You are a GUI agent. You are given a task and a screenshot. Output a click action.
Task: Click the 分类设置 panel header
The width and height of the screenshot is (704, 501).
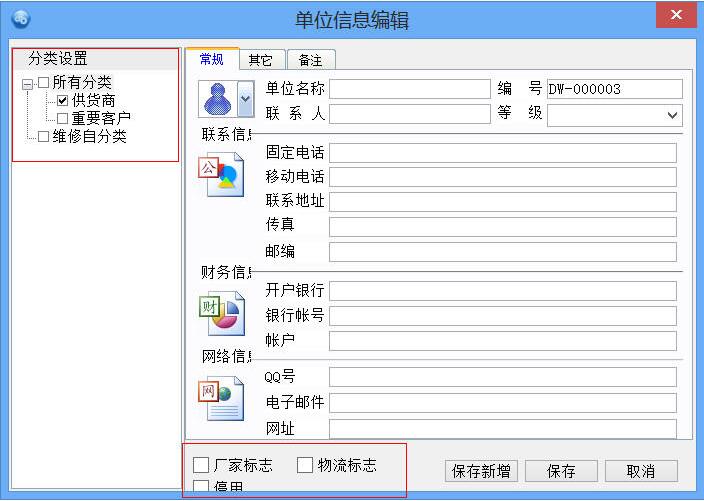[x=95, y=59]
